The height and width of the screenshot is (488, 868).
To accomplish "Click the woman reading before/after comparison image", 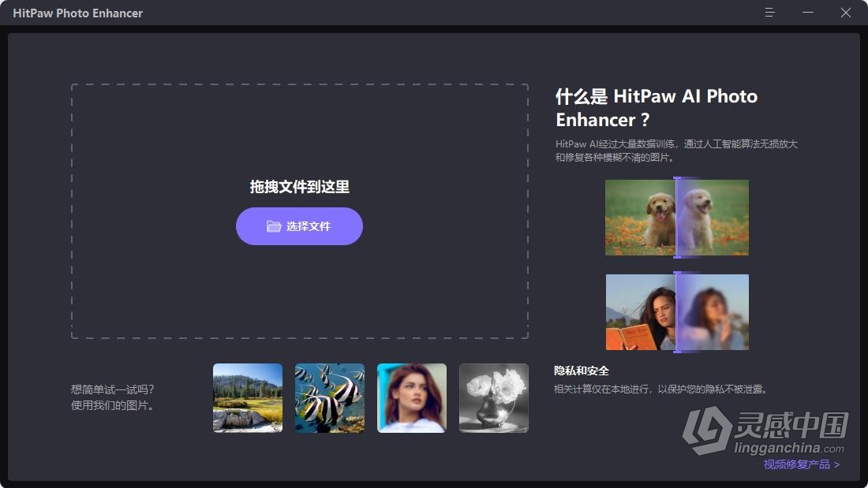I will coord(677,312).
